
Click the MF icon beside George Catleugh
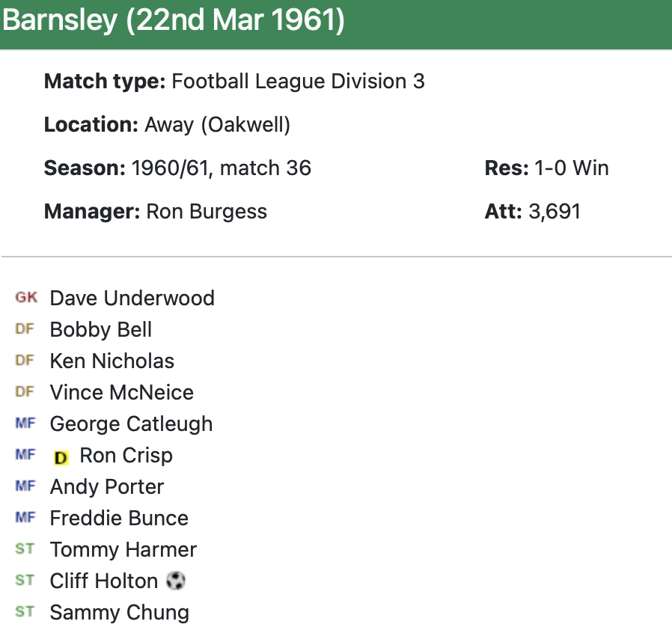click(25, 424)
